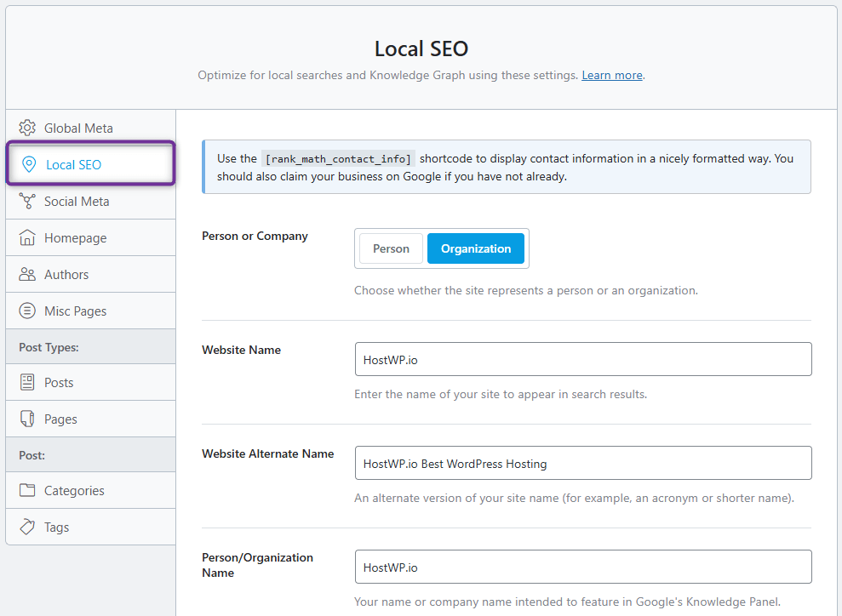Image resolution: width=842 pixels, height=616 pixels.
Task: Click the Website Name label
Action: click(241, 350)
